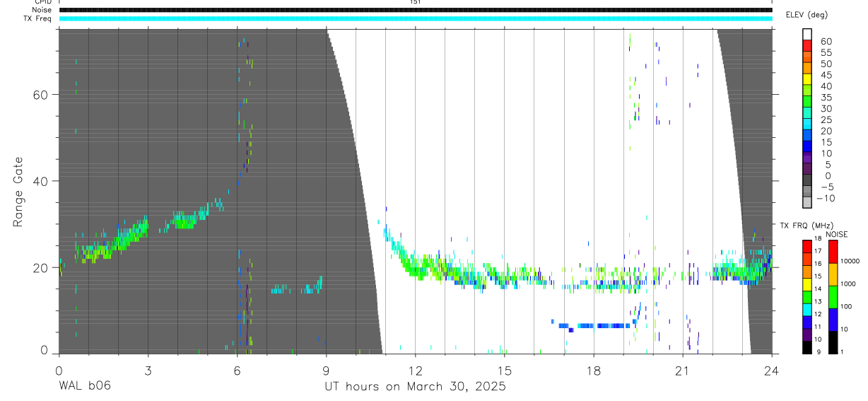This screenshot has height=401, width=868.
Task: Click the x-axis tick label '24'
Action: click(x=772, y=370)
